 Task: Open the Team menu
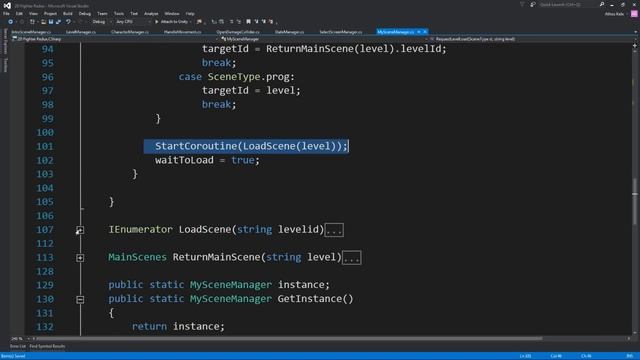[x=102, y=13]
